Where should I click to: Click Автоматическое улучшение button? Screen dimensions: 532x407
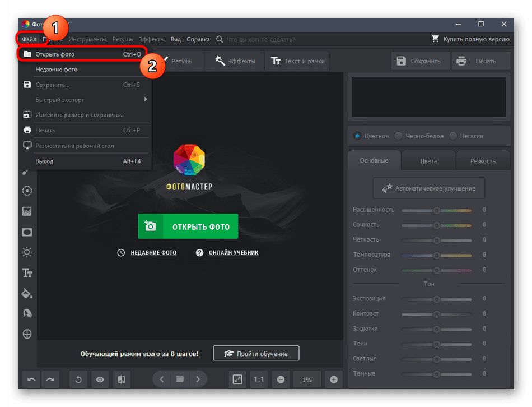coord(429,188)
